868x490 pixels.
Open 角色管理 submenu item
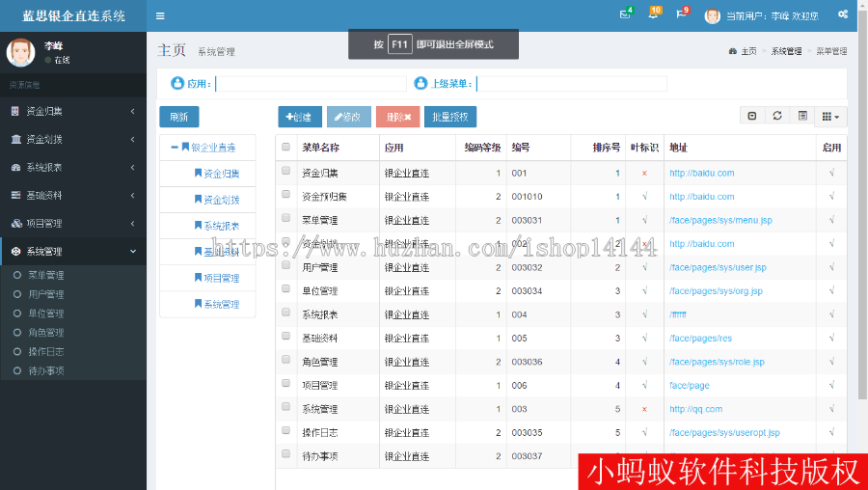(46, 333)
